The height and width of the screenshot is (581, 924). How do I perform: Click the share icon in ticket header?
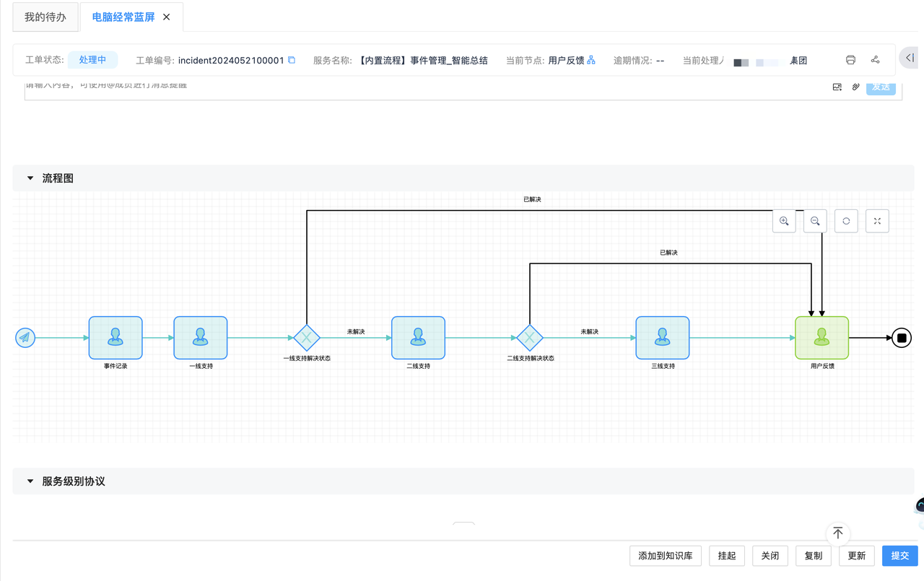(x=875, y=60)
